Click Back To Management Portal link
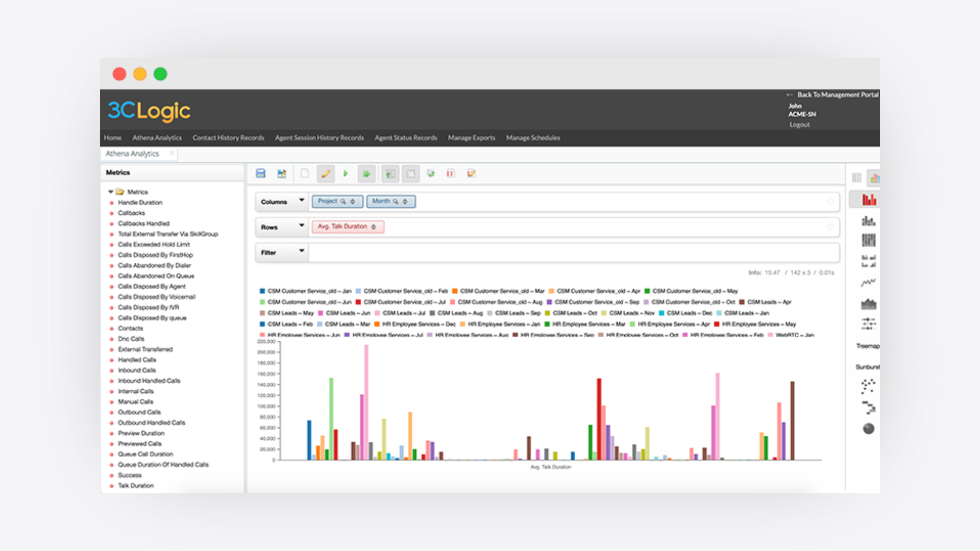This screenshot has width=980, height=551. tap(838, 95)
